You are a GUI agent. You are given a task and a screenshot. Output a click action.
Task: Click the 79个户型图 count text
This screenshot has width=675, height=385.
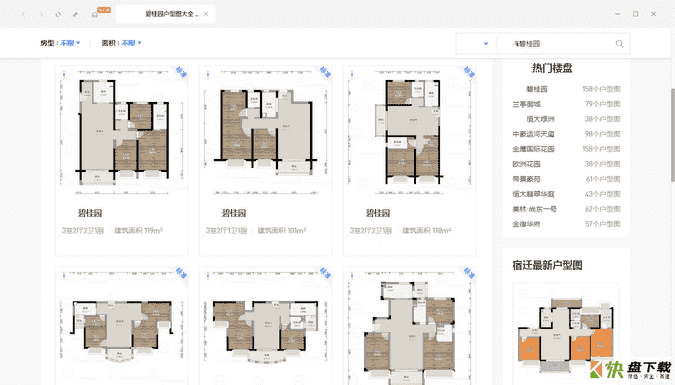point(602,104)
